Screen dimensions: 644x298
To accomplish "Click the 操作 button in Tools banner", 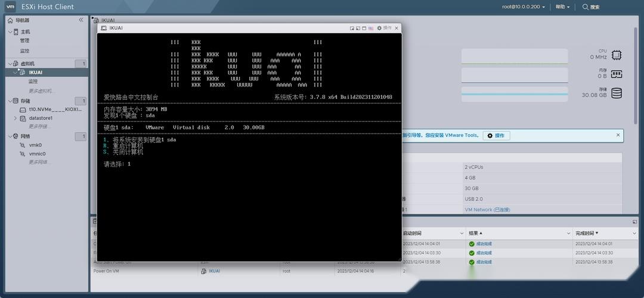I will (x=496, y=135).
